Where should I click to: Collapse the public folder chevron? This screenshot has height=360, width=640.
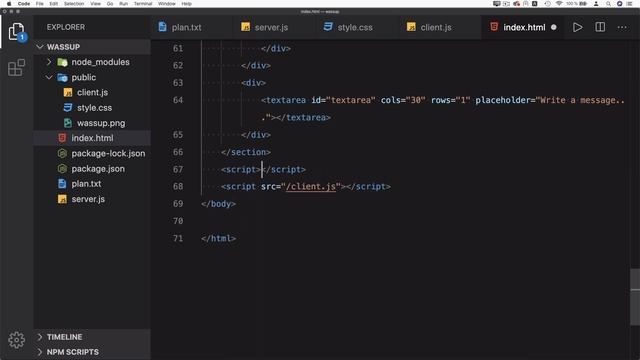49,77
